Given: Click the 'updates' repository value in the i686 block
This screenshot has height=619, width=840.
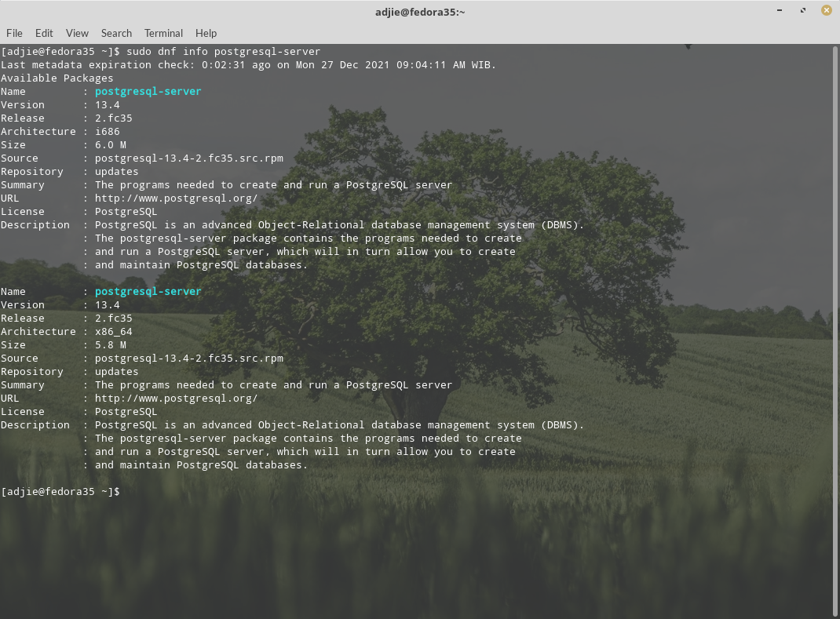Looking at the screenshot, I should [x=116, y=171].
